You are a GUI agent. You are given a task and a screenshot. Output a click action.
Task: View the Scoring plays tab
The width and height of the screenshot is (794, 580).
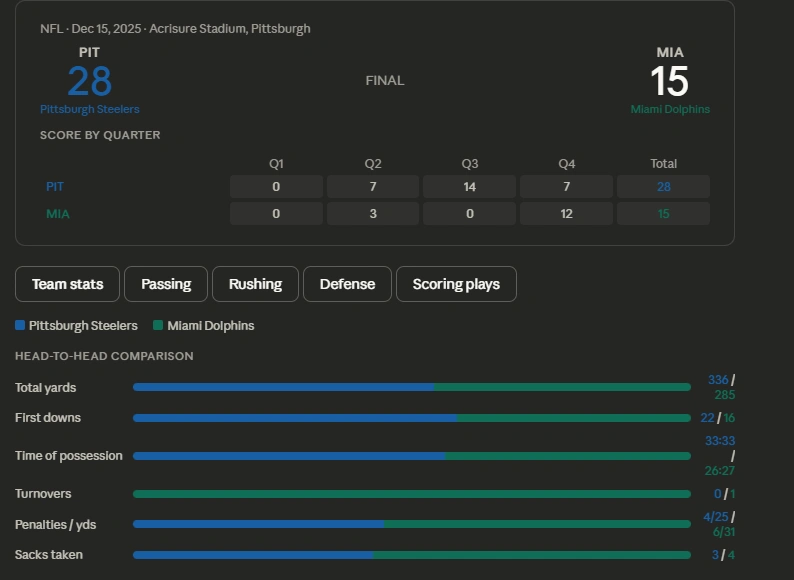(x=456, y=284)
